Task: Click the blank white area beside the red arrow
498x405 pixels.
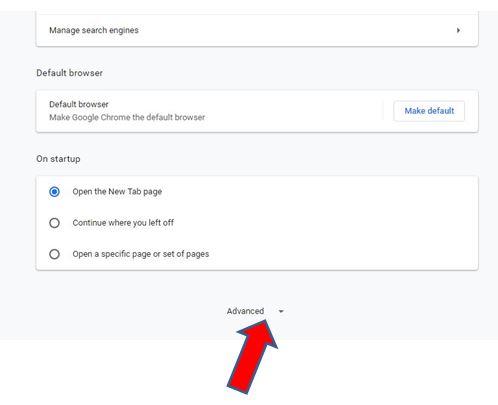Action: tap(383, 370)
